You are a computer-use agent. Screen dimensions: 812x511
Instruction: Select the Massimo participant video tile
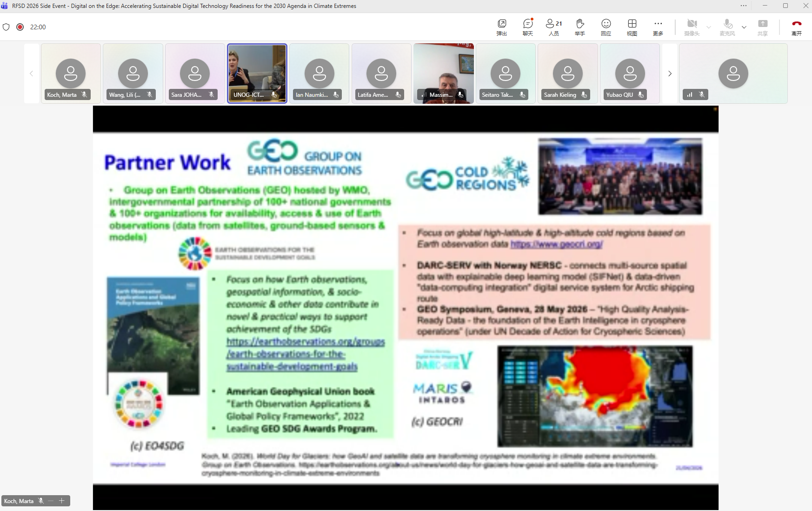pos(444,73)
